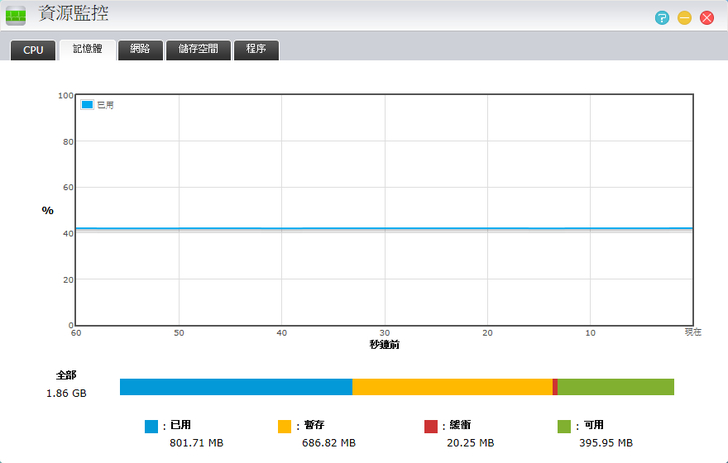This screenshot has height=463, width=728.
Task: Click the orange 暫存 legend color square
Action: [284, 426]
